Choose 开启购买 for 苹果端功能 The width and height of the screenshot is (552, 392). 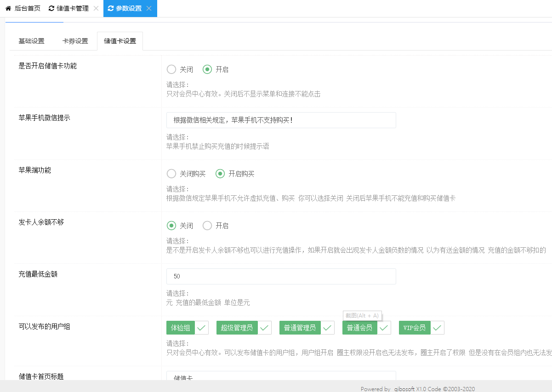click(x=220, y=174)
